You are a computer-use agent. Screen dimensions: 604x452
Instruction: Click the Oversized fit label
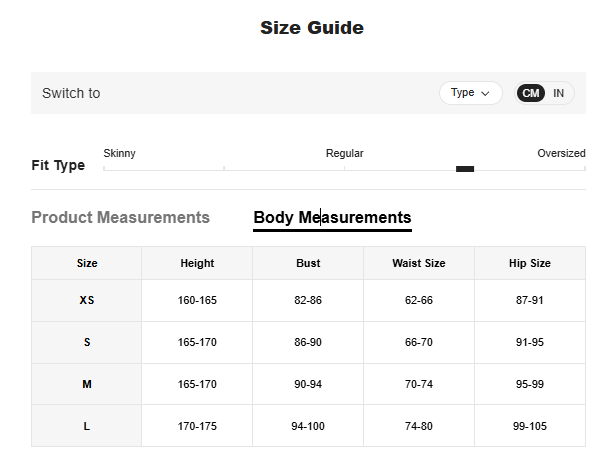561,153
